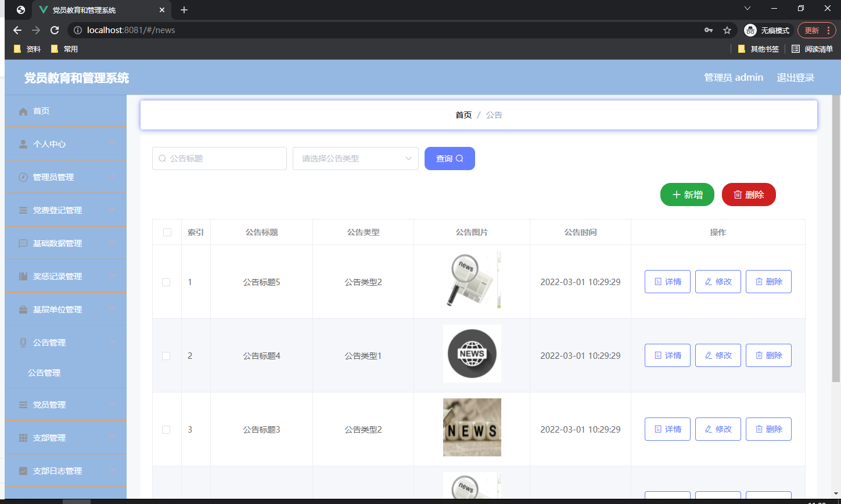Toggle the select-all checkbox in table header
The image size is (841, 504).
167,232
